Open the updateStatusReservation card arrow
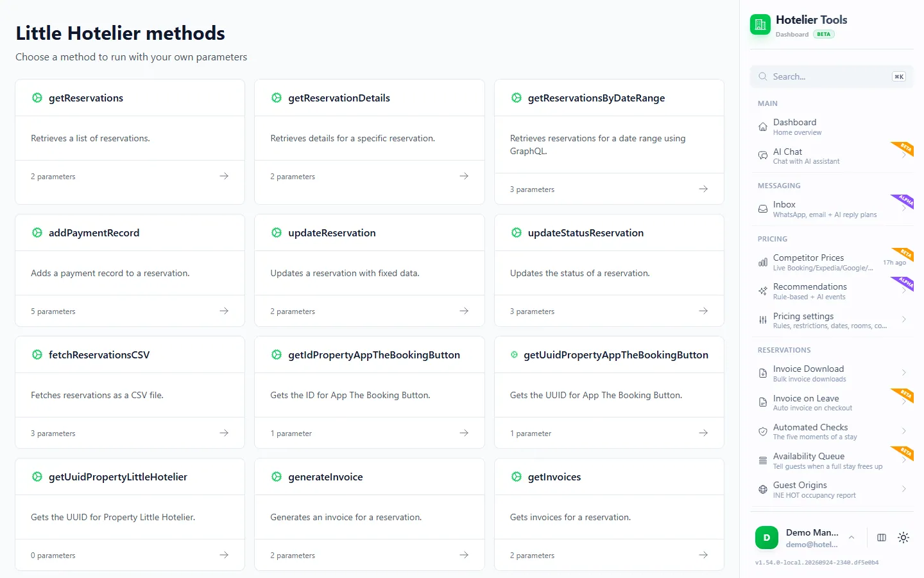Screen dimensions: 924x578 coord(703,311)
